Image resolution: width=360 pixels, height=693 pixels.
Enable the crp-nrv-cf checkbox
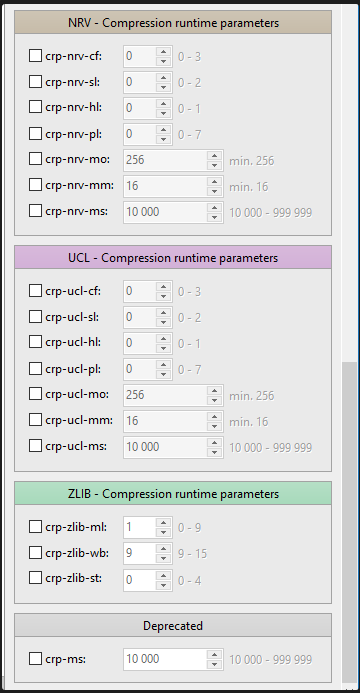pos(35,56)
